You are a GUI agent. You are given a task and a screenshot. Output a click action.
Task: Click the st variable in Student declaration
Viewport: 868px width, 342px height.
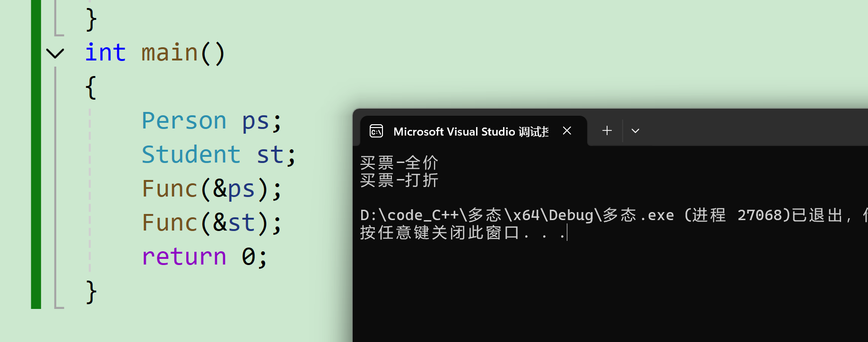tap(270, 155)
